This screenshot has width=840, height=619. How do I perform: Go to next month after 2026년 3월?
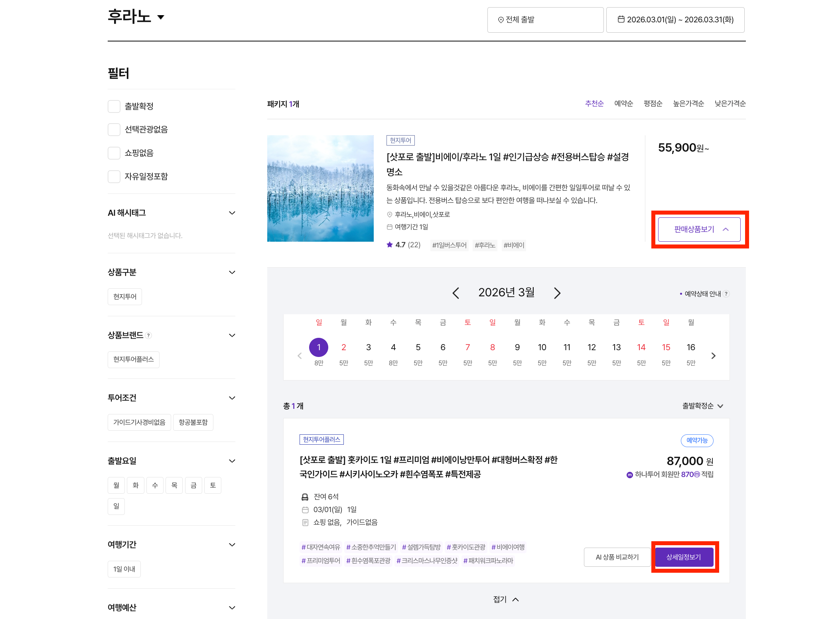(x=557, y=293)
